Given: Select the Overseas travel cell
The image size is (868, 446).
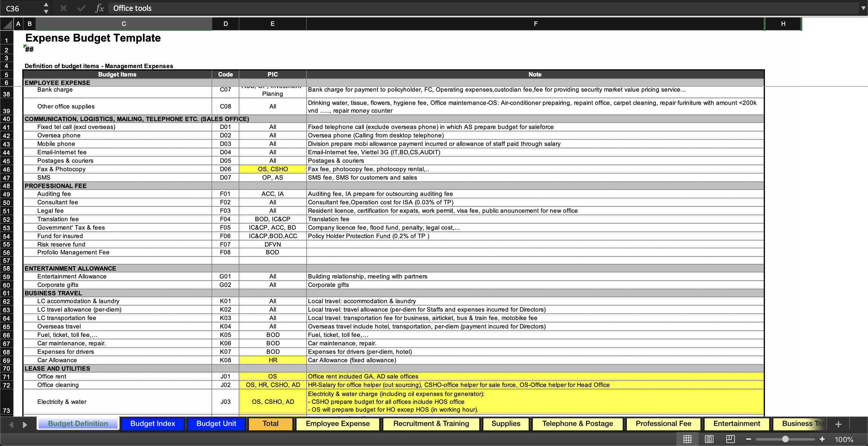Looking at the screenshot, I should coord(117,326).
